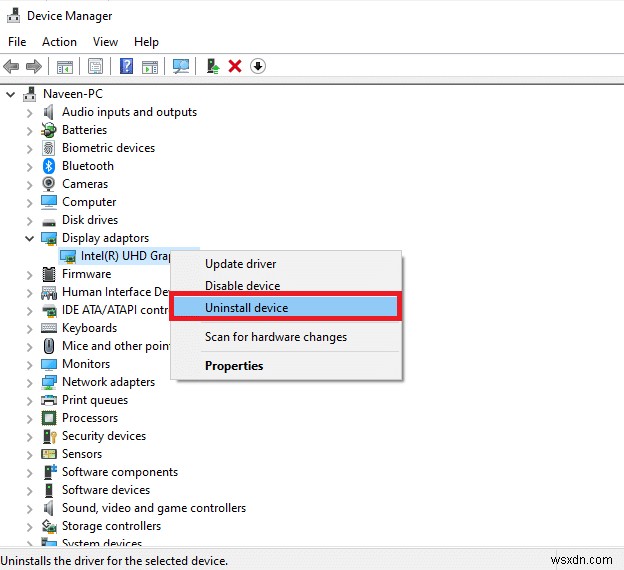Viewport: 624px width, 570px height.
Task: Click the red X uninstall device icon
Action: point(235,66)
